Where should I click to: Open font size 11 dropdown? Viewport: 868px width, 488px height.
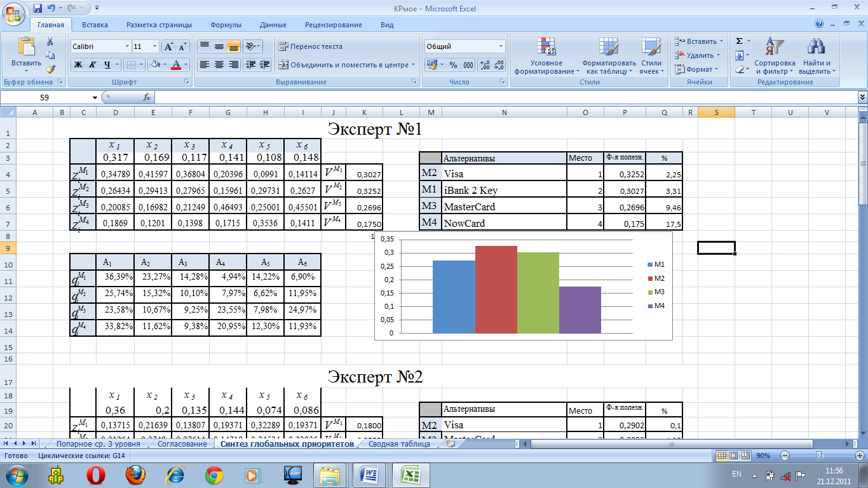(x=154, y=46)
